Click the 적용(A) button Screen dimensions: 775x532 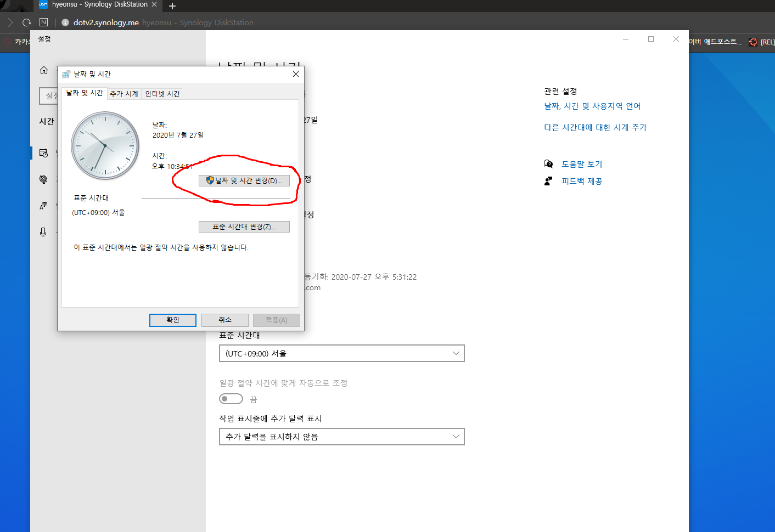coord(277,320)
